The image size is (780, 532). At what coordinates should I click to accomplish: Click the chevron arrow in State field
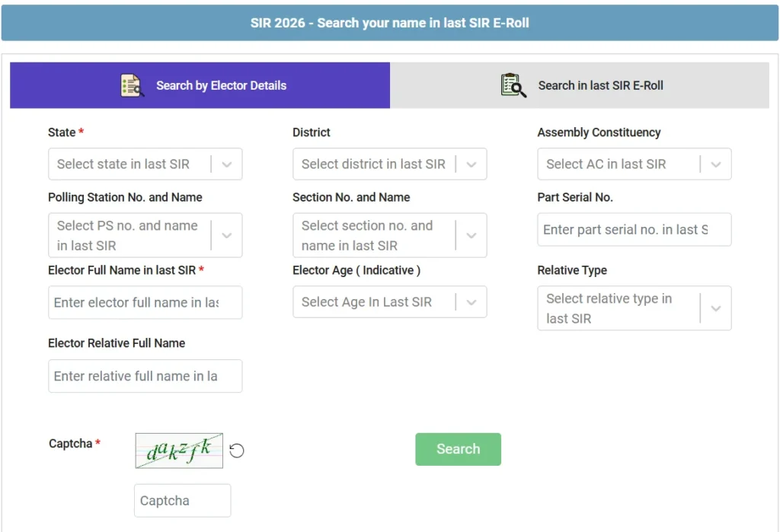tap(227, 164)
